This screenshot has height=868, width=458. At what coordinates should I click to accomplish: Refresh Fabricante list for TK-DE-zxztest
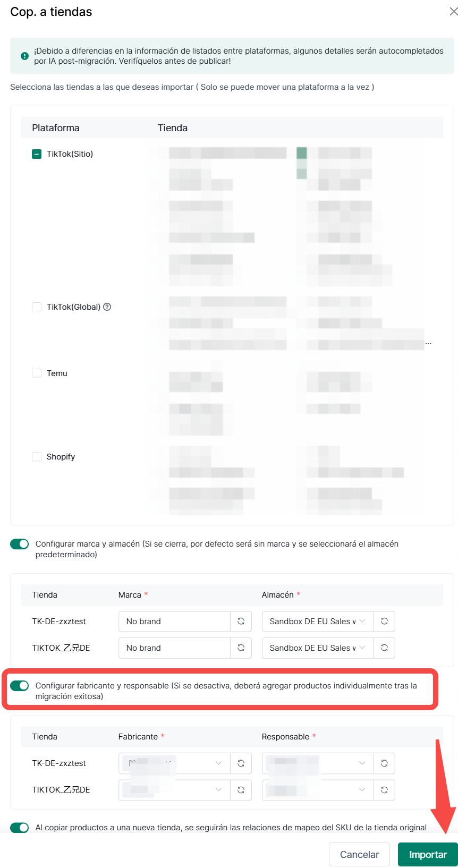pos(241,763)
